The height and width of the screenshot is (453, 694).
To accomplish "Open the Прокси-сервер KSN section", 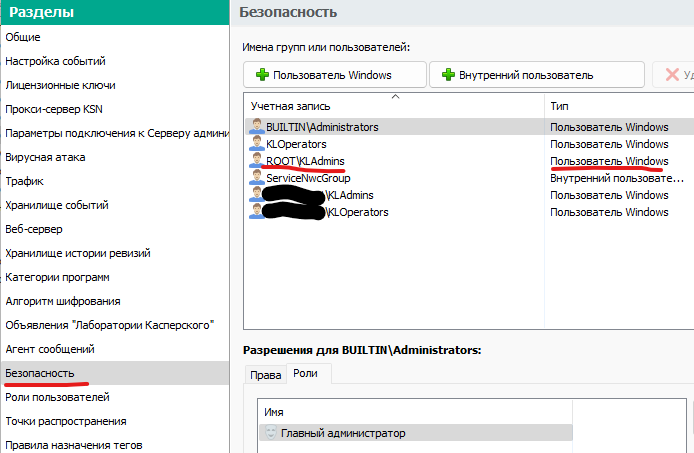I will 54,109.
